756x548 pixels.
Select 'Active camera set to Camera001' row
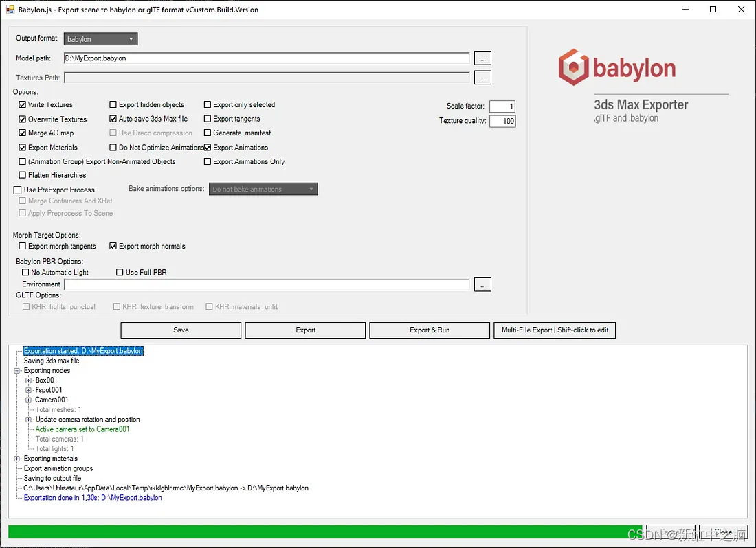tap(82, 429)
